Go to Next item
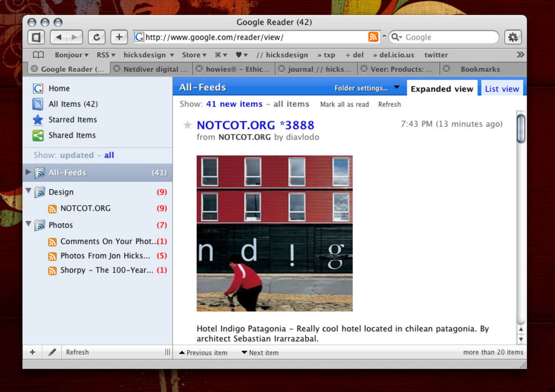The image size is (555, 392). [x=260, y=353]
